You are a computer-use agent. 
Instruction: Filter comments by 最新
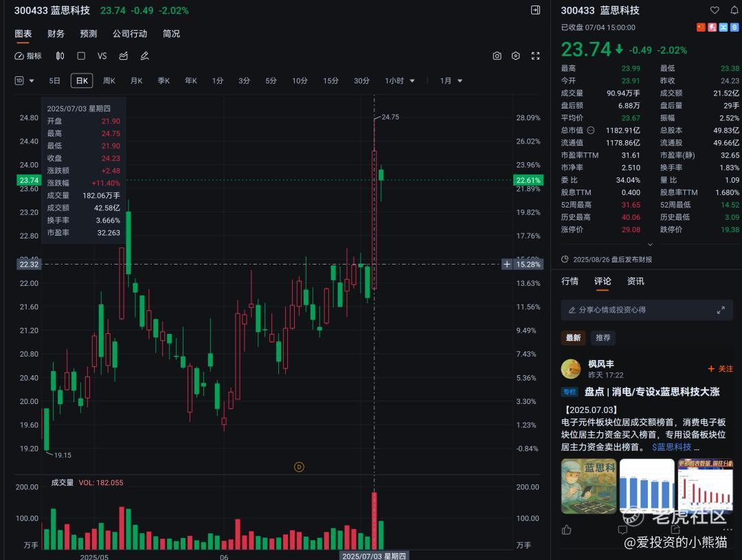tap(573, 338)
